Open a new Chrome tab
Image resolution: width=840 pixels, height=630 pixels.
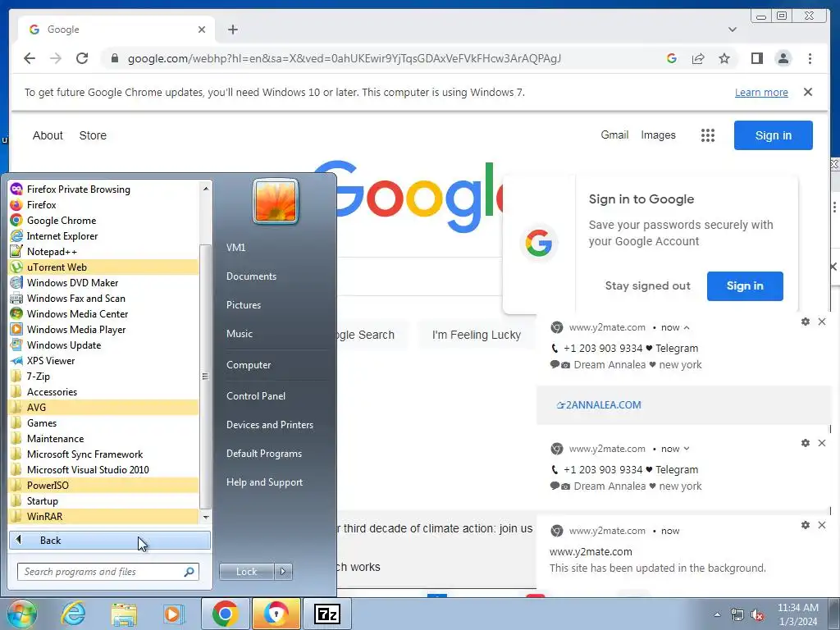[x=232, y=30]
